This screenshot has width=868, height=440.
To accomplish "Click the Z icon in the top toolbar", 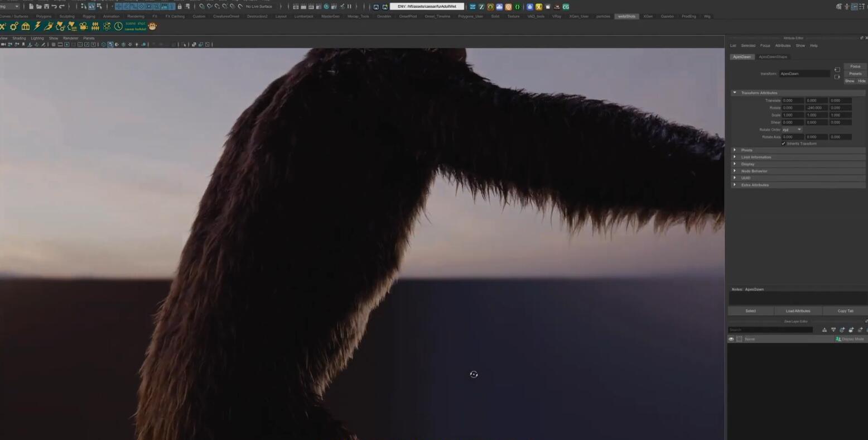I will [x=481, y=7].
